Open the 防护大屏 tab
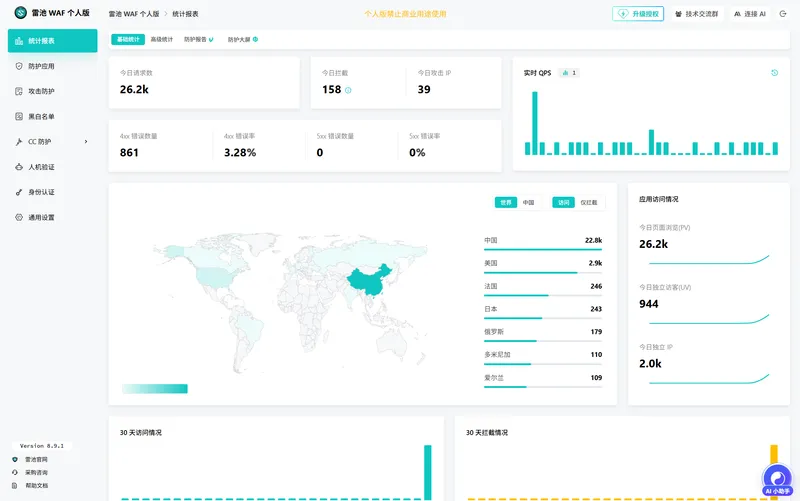The image size is (800, 501). pos(242,39)
